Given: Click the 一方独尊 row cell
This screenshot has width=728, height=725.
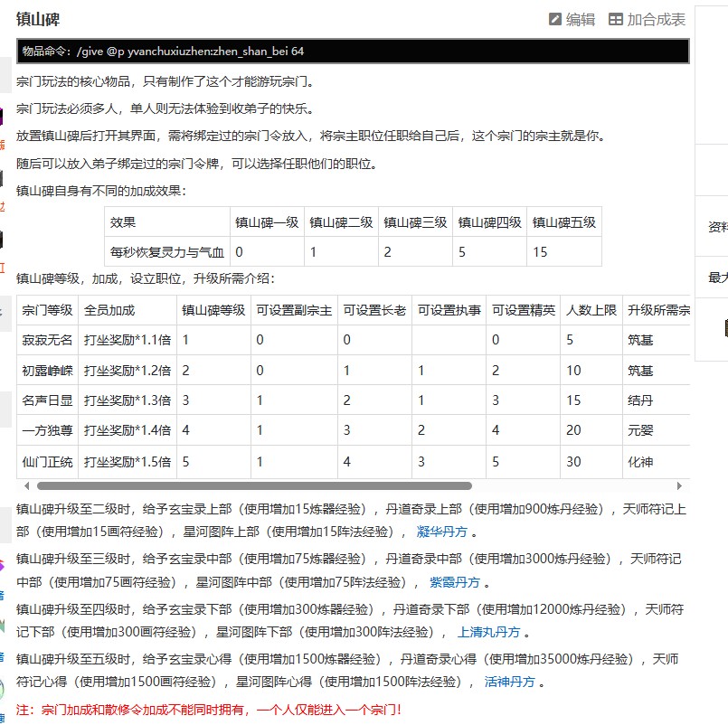Looking at the screenshot, I should coord(47,430).
